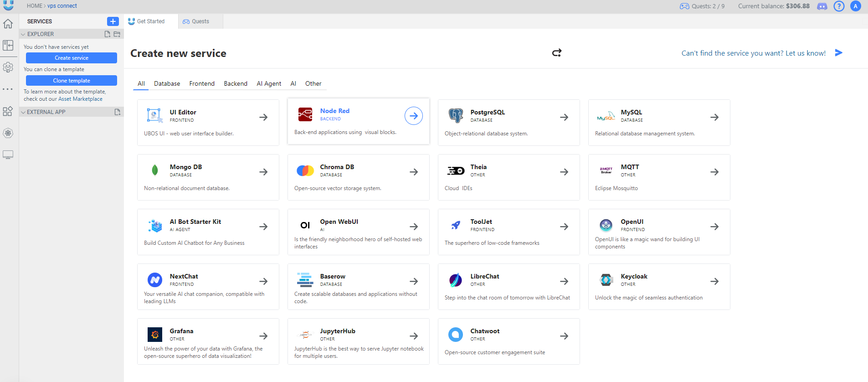Viewport: 868px width, 382px height.
Task: Click the UBOS logo in top-left corner
Action: pos(8,5)
